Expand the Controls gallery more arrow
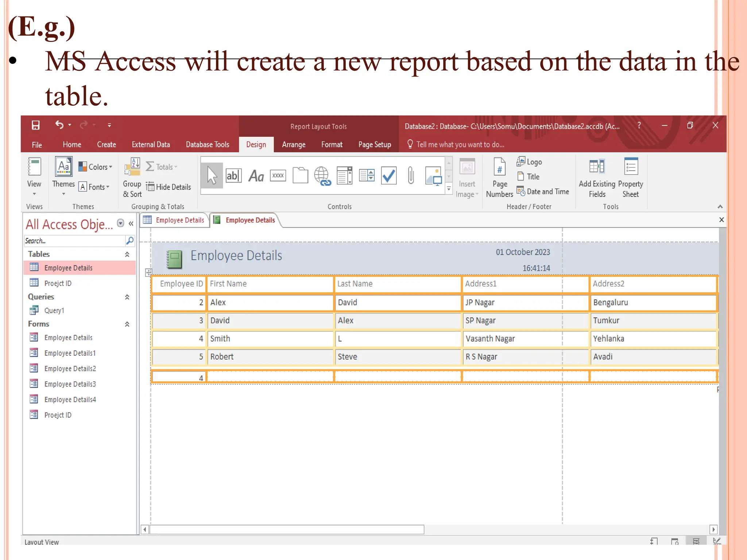This screenshot has width=747, height=560. 449,189
